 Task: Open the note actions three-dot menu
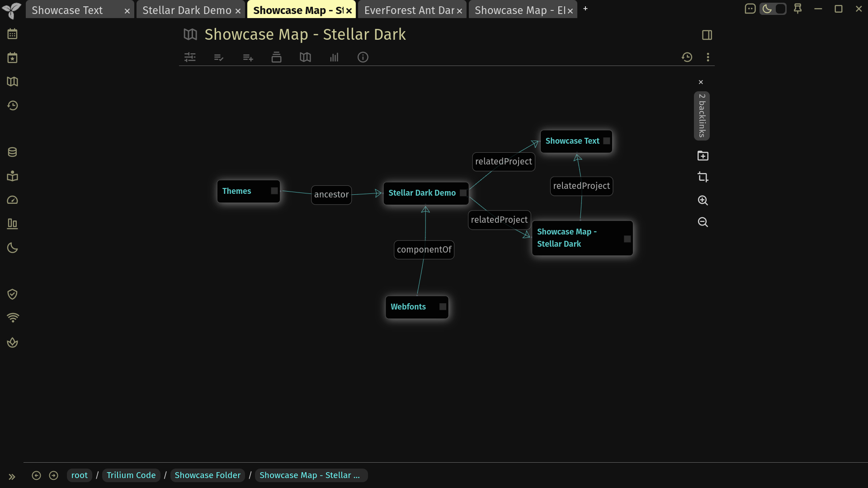708,57
